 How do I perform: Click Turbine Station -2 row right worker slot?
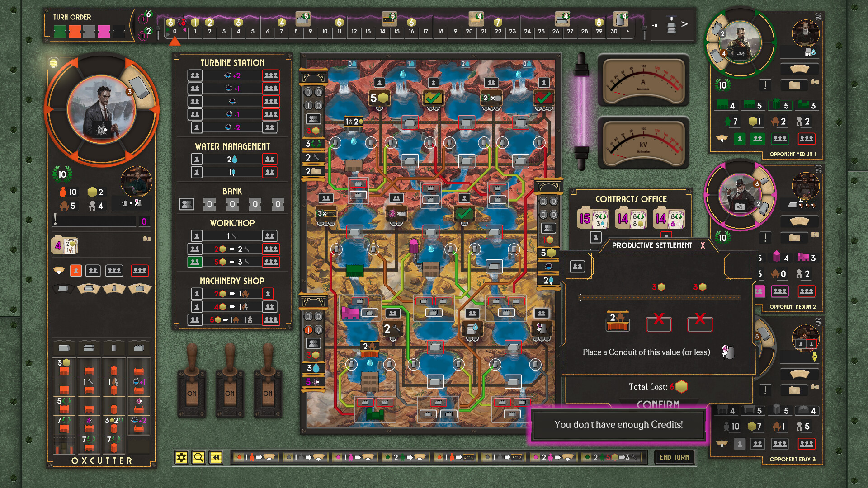[270, 127]
